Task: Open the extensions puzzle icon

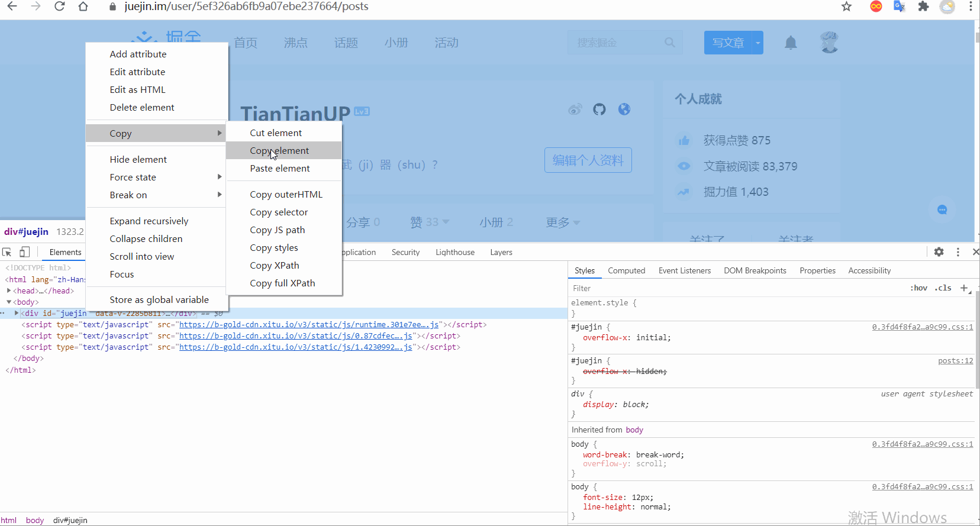Action: pos(923,7)
